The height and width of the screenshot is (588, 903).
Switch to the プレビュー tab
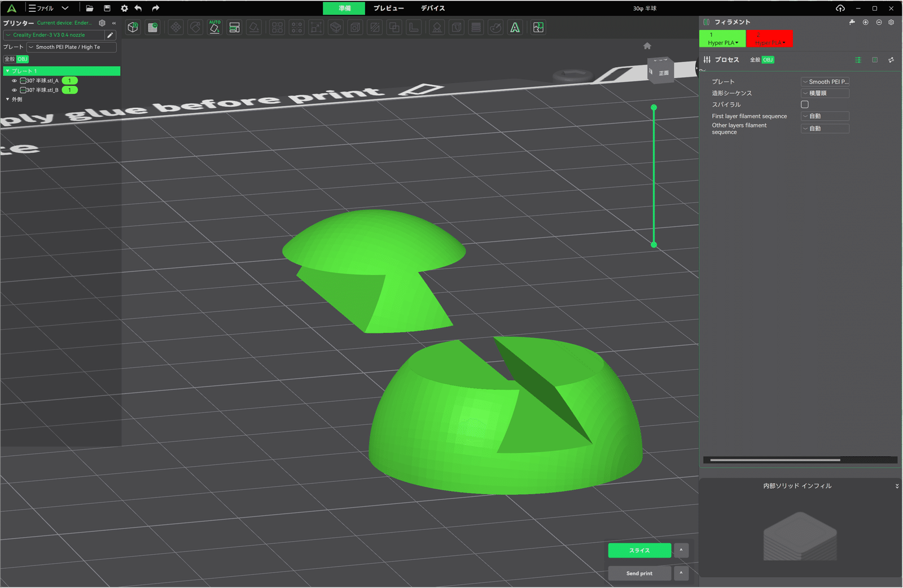click(389, 8)
